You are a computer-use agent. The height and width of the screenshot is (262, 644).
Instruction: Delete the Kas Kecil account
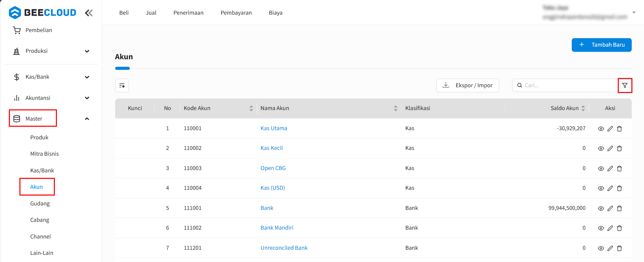[619, 149]
